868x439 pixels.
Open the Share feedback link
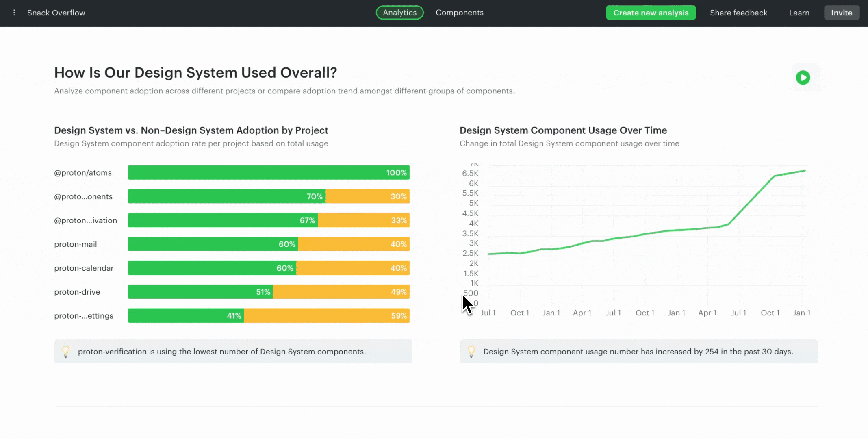coord(738,13)
